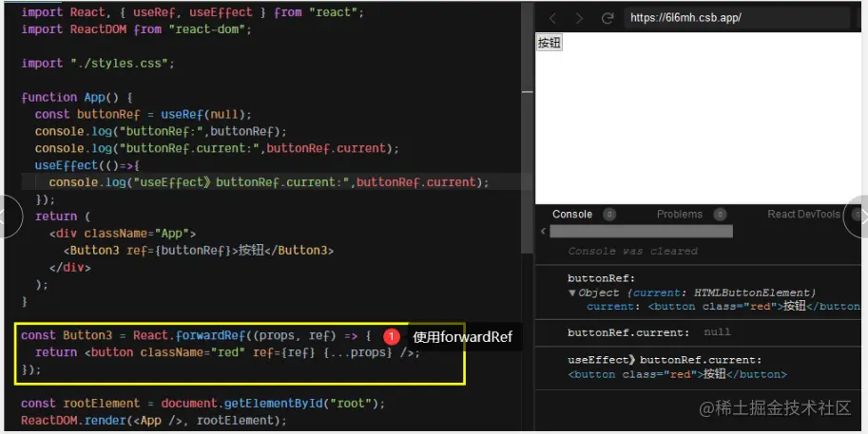Click the 'buttonRef:' console log label

coord(601,278)
